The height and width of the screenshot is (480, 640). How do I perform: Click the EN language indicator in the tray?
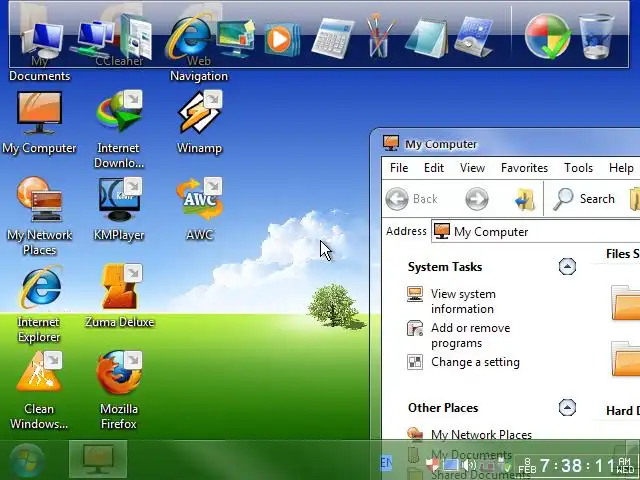click(386, 463)
